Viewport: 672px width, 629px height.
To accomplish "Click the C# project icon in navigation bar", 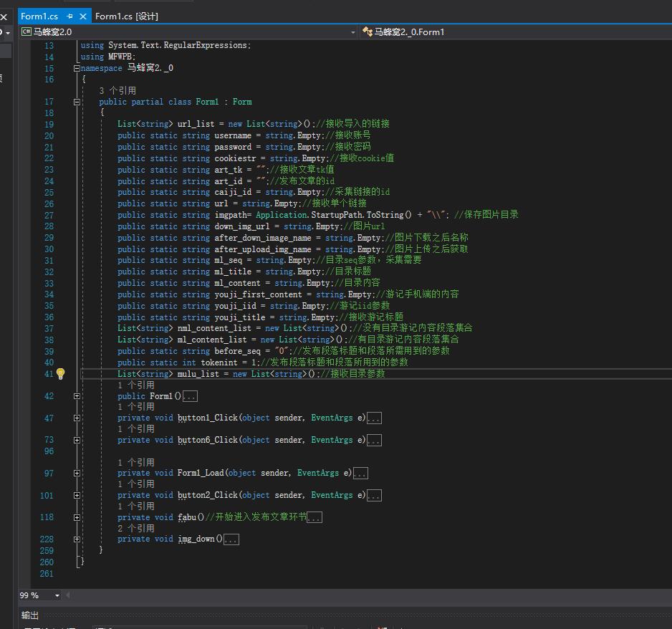I will point(27,32).
